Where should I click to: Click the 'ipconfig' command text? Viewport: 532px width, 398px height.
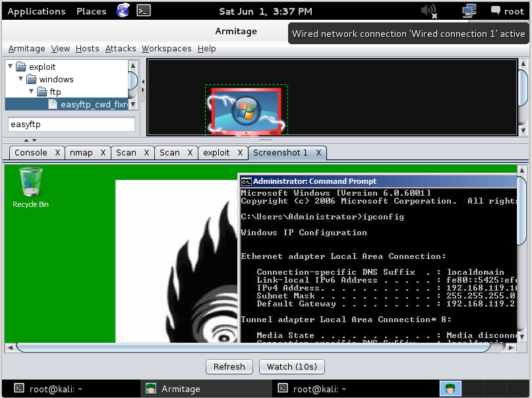coord(384,217)
